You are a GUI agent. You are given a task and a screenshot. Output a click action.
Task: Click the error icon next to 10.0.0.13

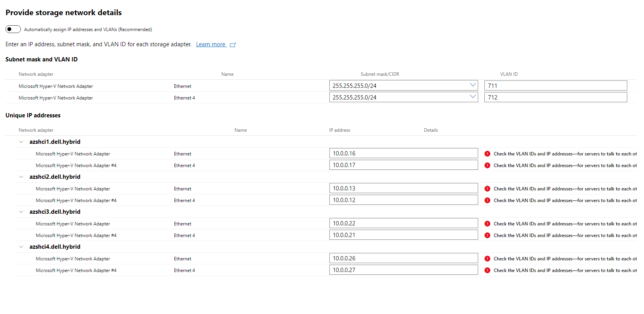(x=487, y=189)
